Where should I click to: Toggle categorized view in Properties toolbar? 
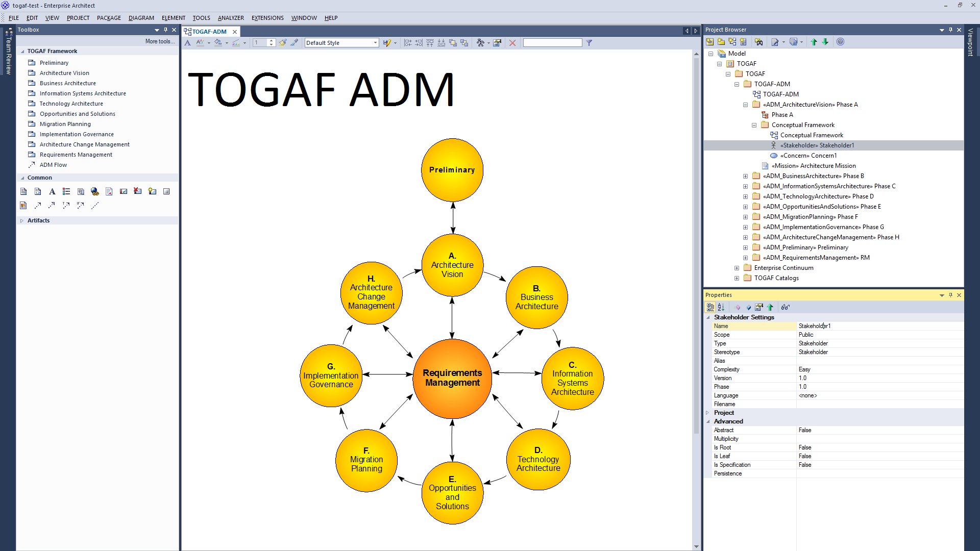tap(710, 307)
